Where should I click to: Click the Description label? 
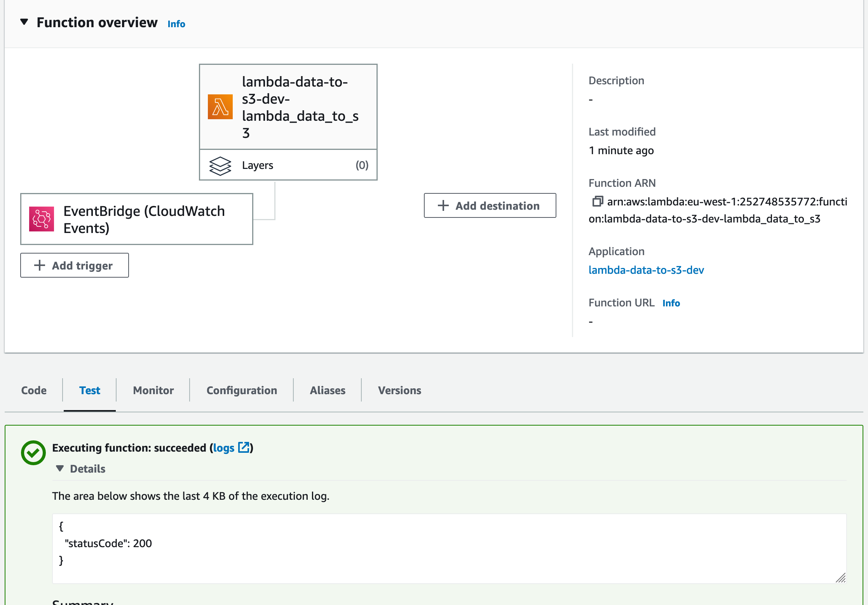(616, 80)
